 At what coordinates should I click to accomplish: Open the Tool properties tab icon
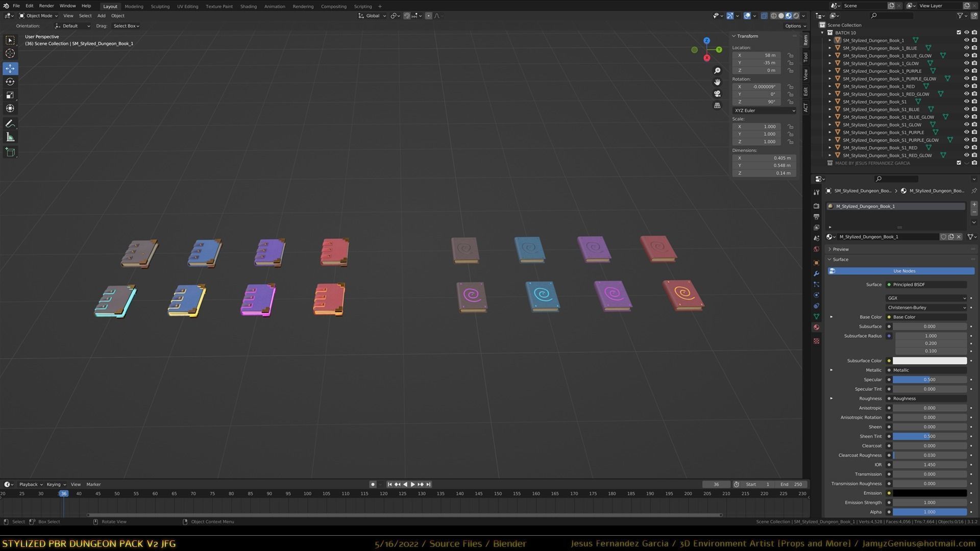(x=817, y=192)
